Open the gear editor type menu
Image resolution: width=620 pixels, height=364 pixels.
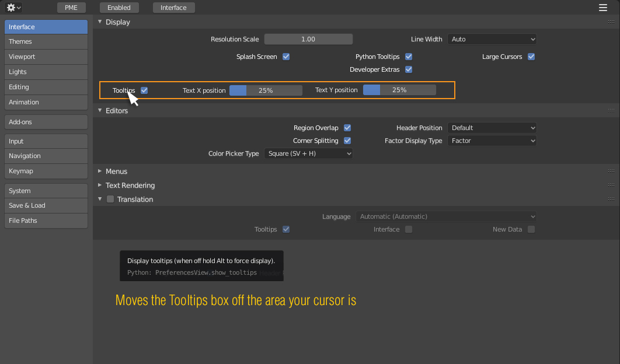click(13, 8)
